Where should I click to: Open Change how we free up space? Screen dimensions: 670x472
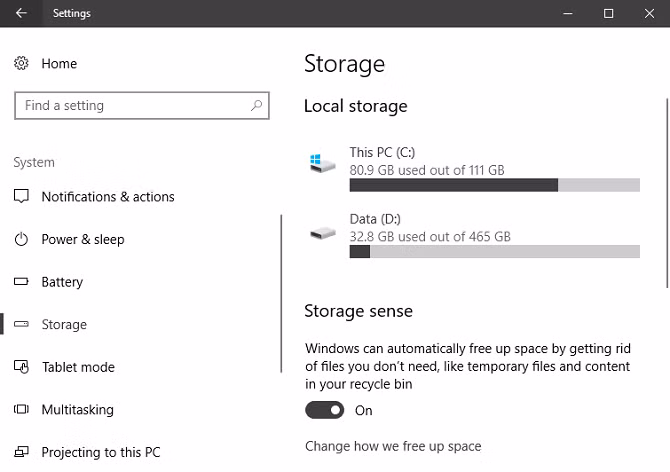[x=393, y=446]
